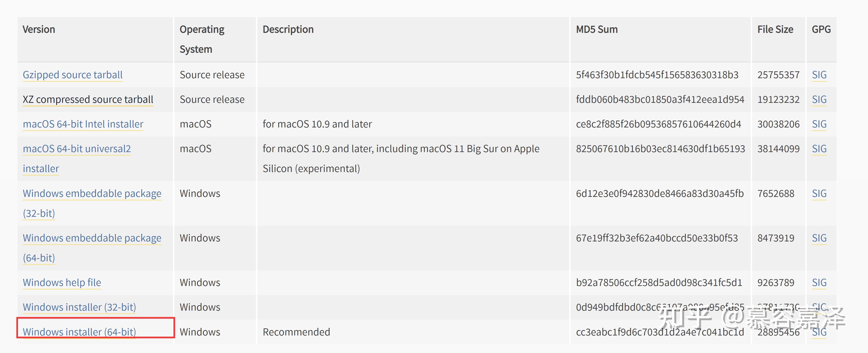Open SIG link for XZ compressed tarball
The image size is (868, 353).
[x=819, y=99]
